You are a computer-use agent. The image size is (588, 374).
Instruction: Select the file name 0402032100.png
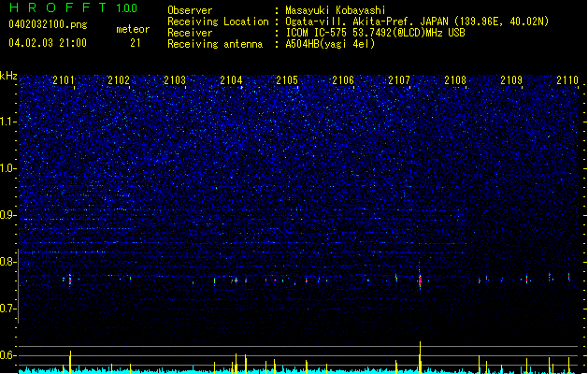[x=48, y=24]
